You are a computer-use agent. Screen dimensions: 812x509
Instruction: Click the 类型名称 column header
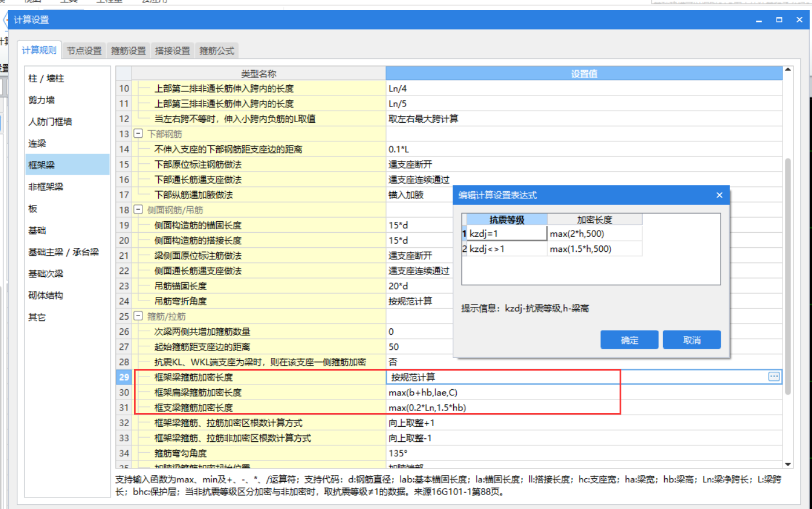pos(259,74)
